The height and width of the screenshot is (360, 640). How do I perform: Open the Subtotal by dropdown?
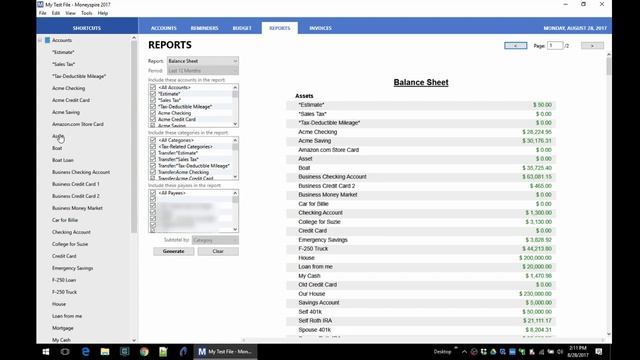point(215,240)
